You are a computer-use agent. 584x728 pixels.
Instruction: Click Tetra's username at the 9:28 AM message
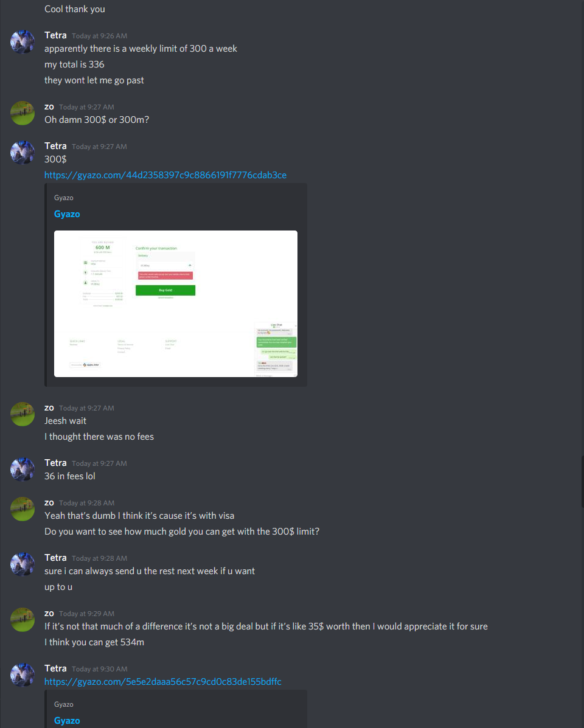tap(56, 558)
